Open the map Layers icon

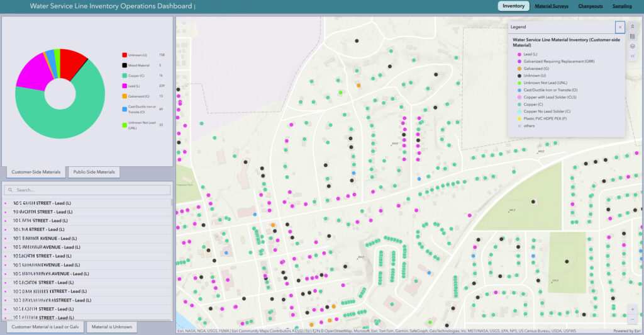[633, 46]
